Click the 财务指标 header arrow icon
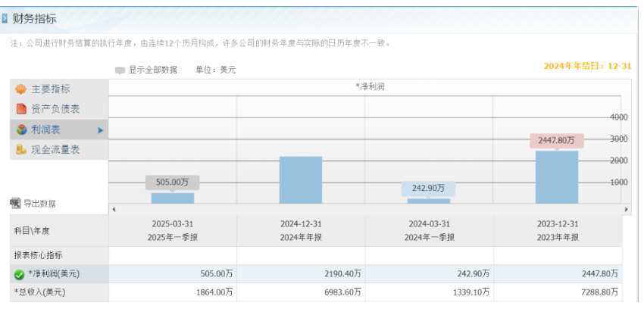Screen dimensions: 644x312 pos(5,18)
